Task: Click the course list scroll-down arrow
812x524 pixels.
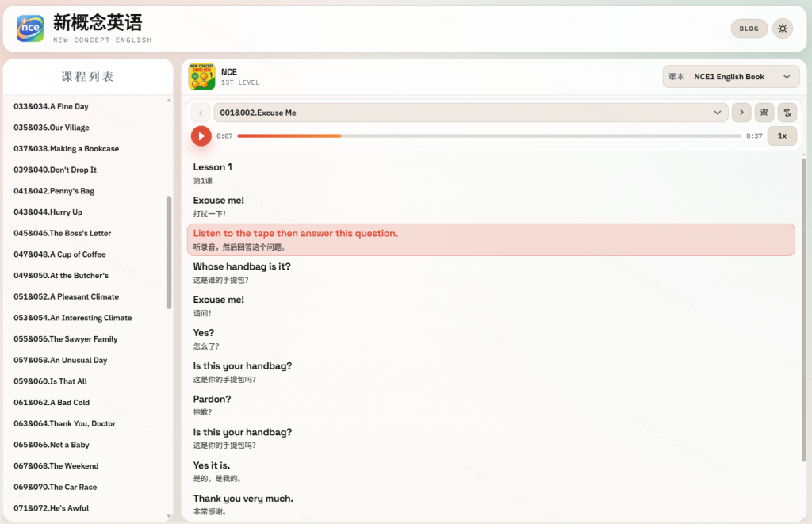Action: [169, 516]
